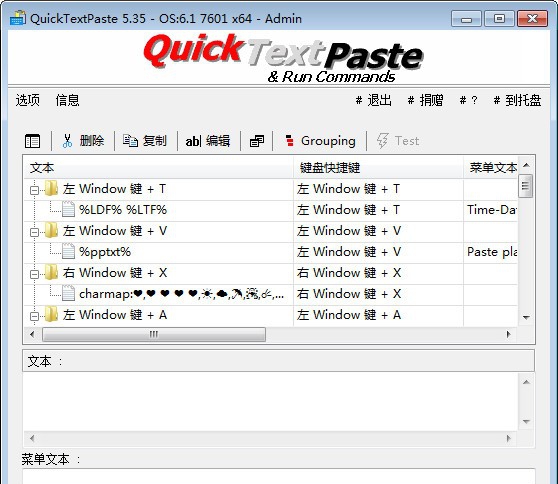Viewport: 558px width, 484px height.
Task: Click the %LDF% %LTF% document icon
Action: [x=68, y=209]
